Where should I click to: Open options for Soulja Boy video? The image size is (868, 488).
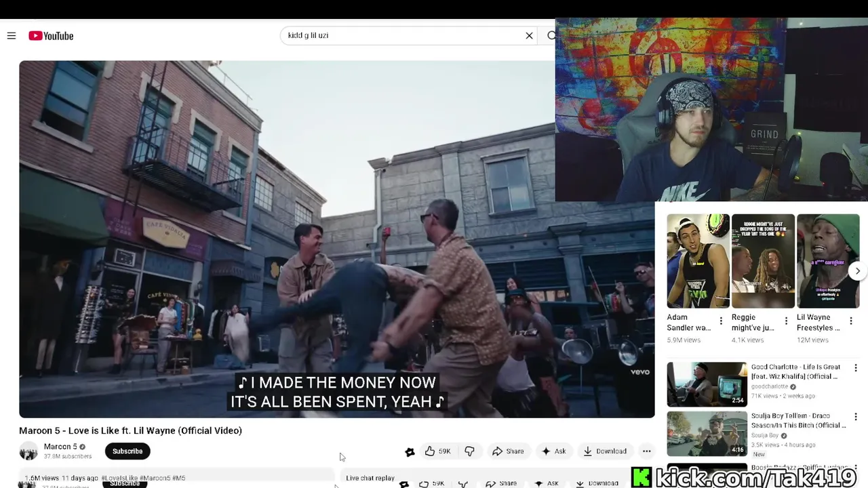tap(856, 417)
